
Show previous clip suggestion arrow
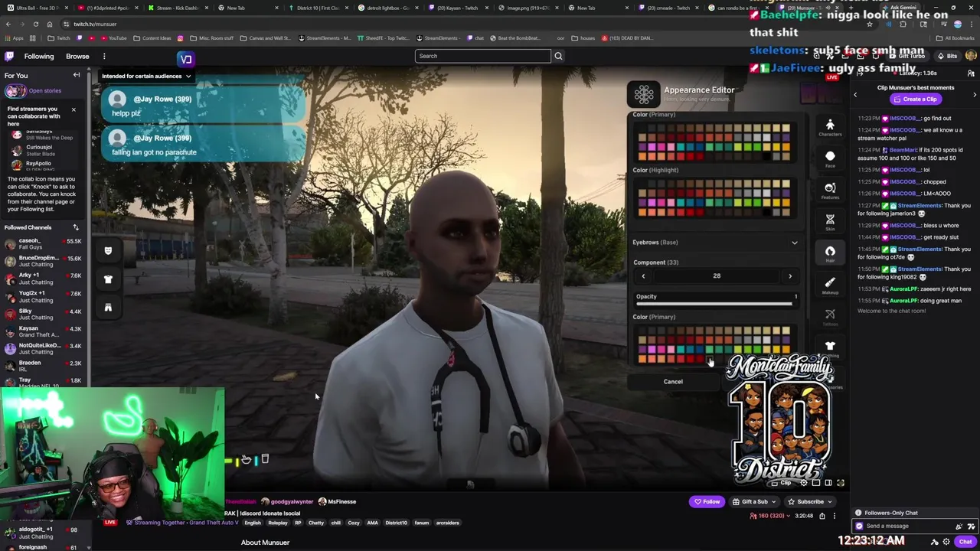click(x=856, y=94)
